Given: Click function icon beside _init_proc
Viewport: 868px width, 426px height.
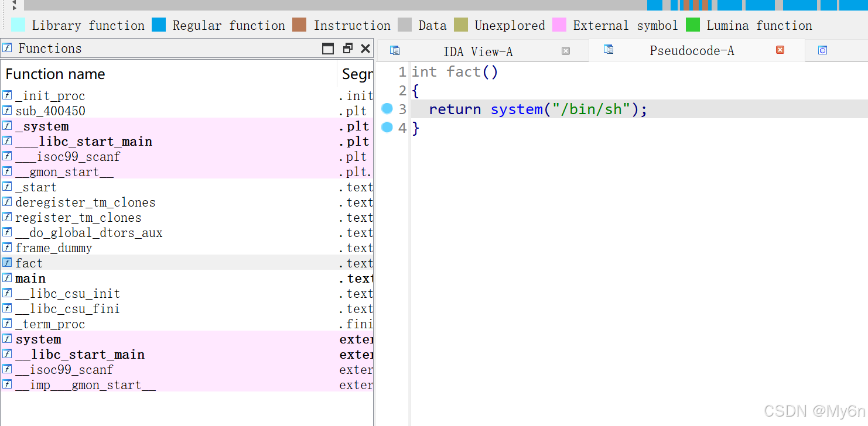Looking at the screenshot, I should (7, 95).
